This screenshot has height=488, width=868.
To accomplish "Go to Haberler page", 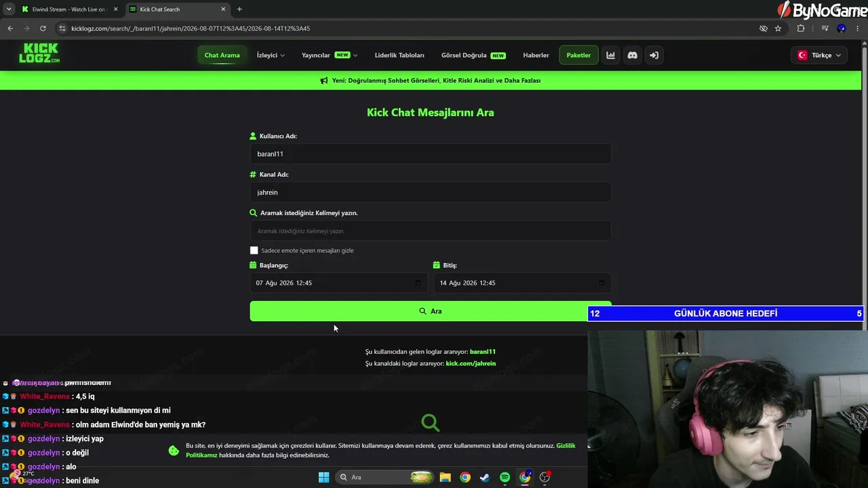I will (x=536, y=56).
